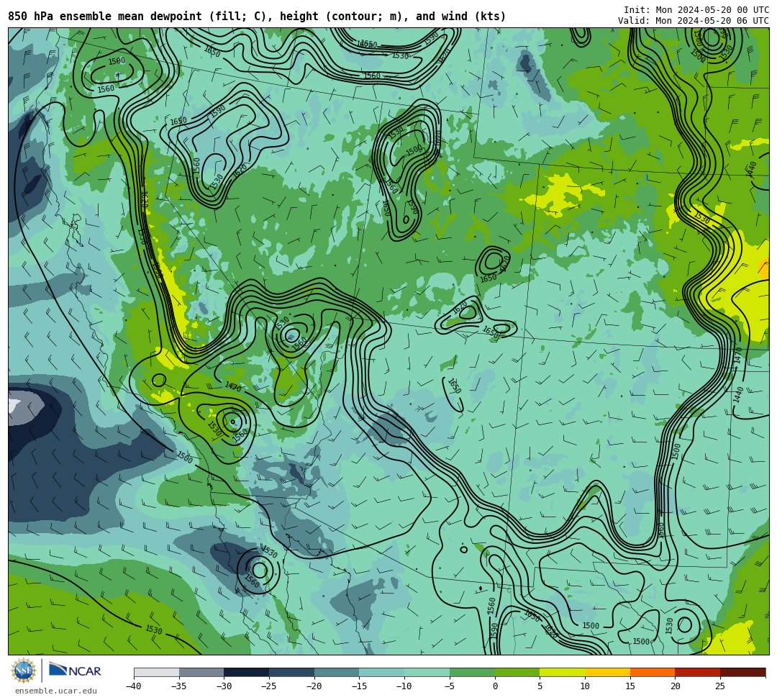Click the -20 to -15 teal swatch

pos(337,672)
